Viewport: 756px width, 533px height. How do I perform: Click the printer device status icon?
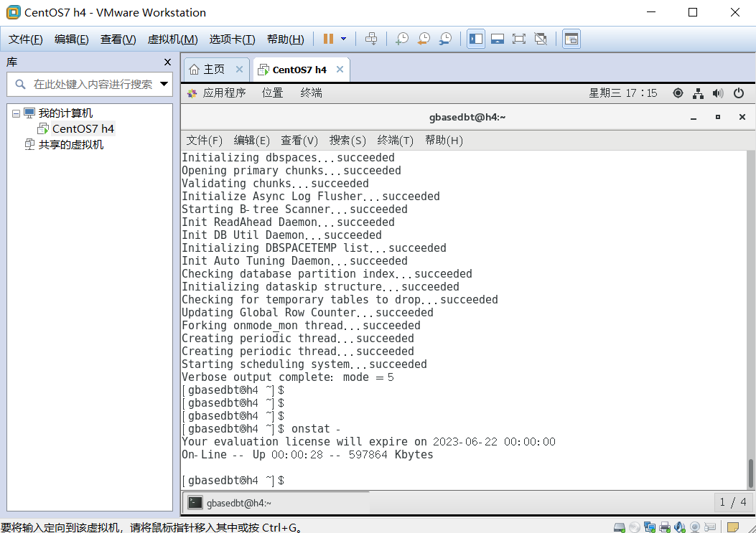click(665, 527)
